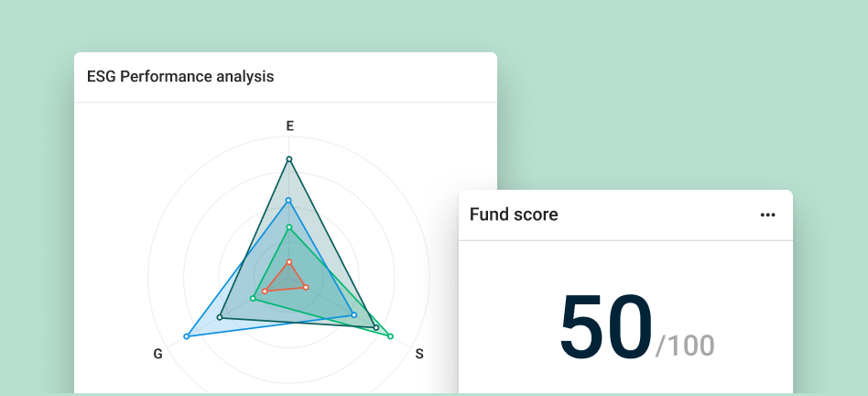Select the E axis label on radar chart
This screenshot has height=396, width=868.
tap(290, 126)
